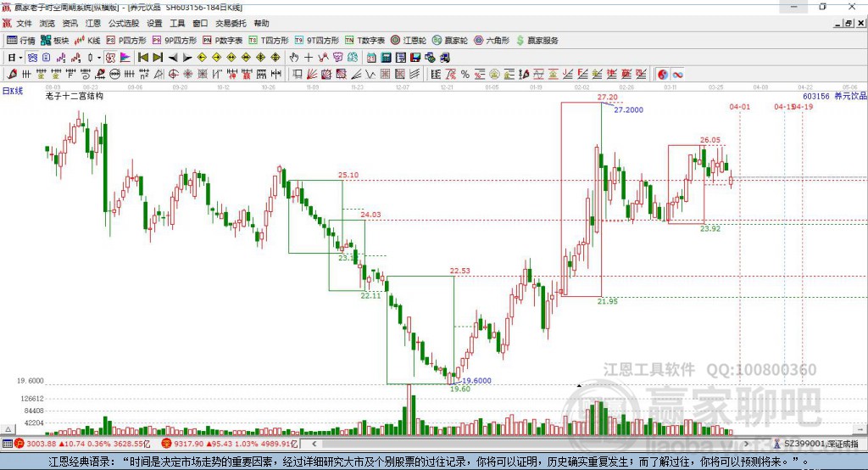The width and height of the screenshot is (868, 470).
Task: Open the 板块 sector view
Action: (55, 41)
